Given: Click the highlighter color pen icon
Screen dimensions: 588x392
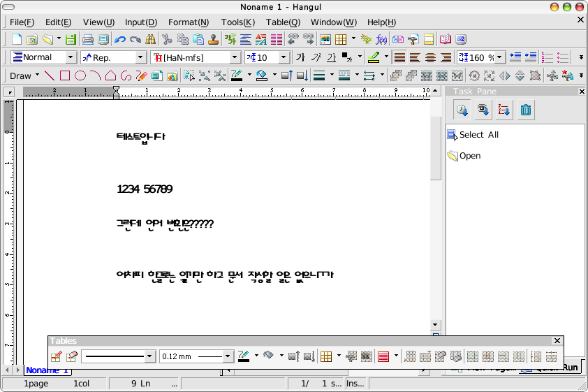Looking at the screenshot, I should click(374, 57).
